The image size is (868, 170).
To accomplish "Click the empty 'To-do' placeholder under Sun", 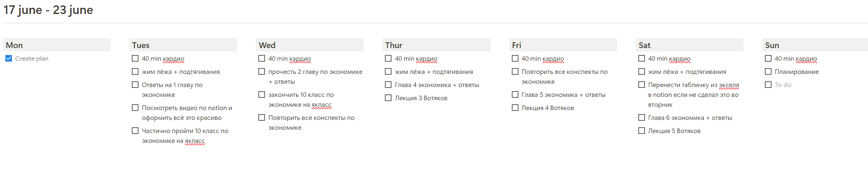I will [783, 85].
